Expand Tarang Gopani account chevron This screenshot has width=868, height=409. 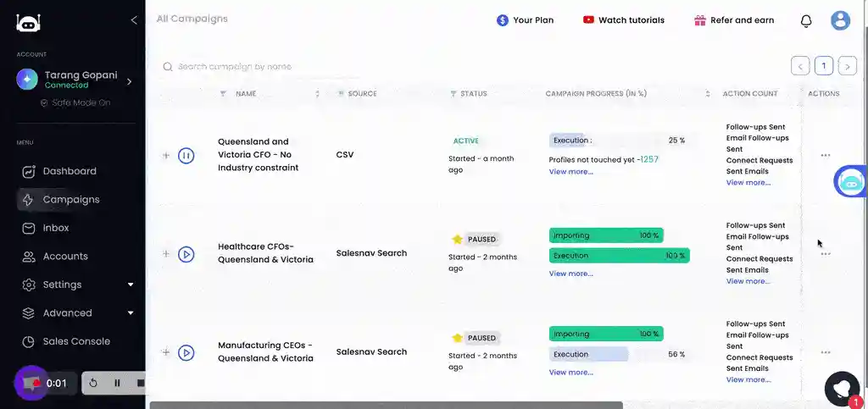pyautogui.click(x=129, y=81)
